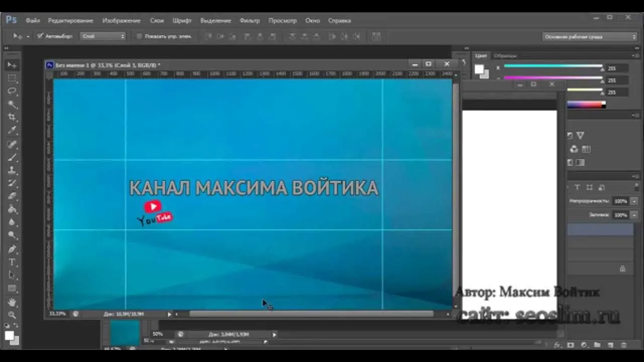644x362 pixels.
Task: Select the Dodge tool
Action: pyautogui.click(x=12, y=235)
